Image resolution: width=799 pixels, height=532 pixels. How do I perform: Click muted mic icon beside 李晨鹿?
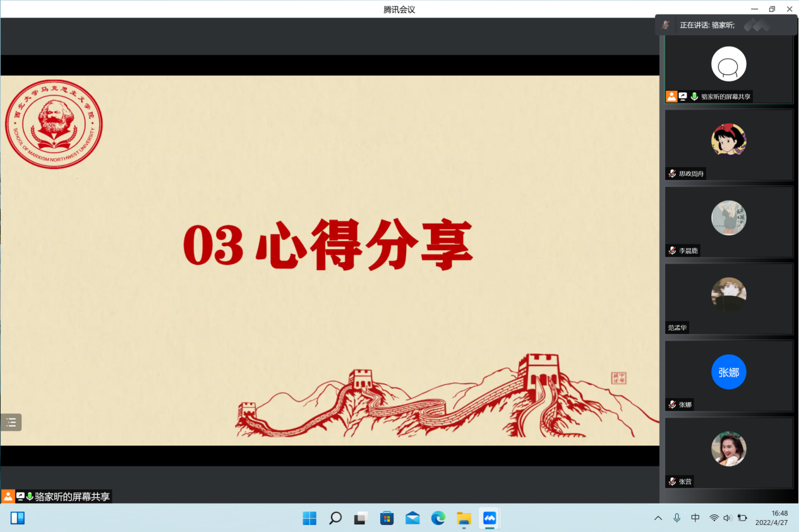click(672, 251)
